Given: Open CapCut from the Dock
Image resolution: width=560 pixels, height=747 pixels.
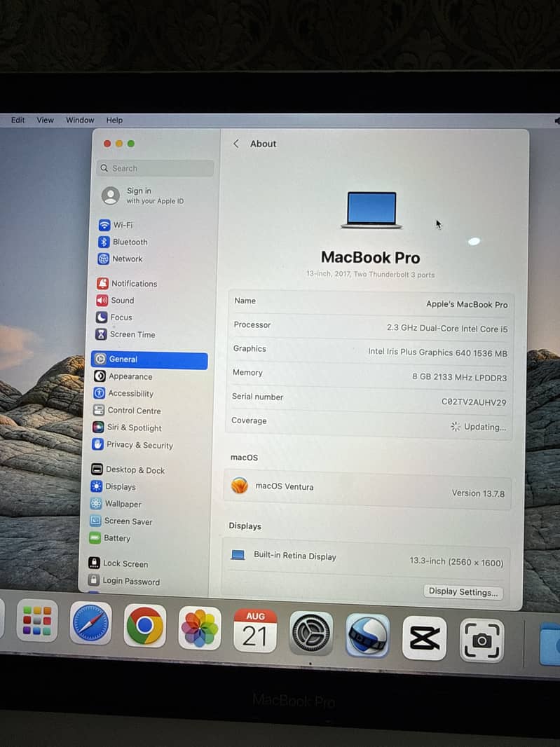Looking at the screenshot, I should click(x=425, y=638).
